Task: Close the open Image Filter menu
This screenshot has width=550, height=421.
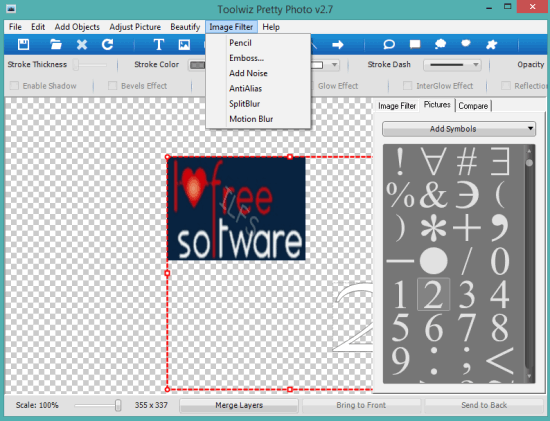Action: click(231, 27)
